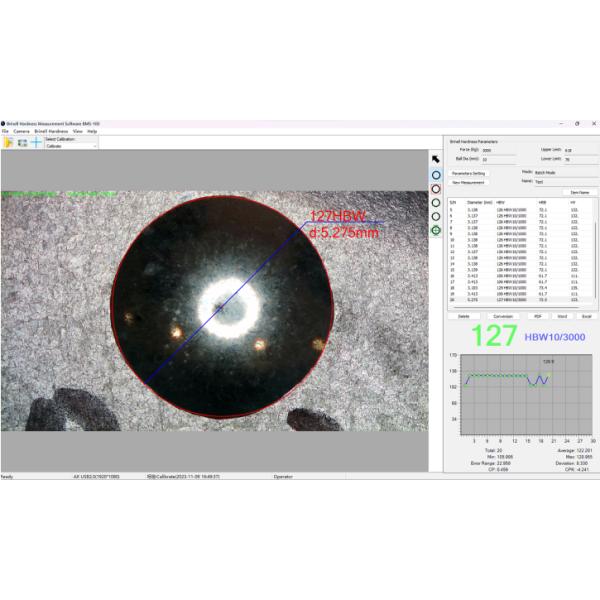The height and width of the screenshot is (600, 600).
Task: Select the black arrow pointer tool
Action: click(436, 159)
